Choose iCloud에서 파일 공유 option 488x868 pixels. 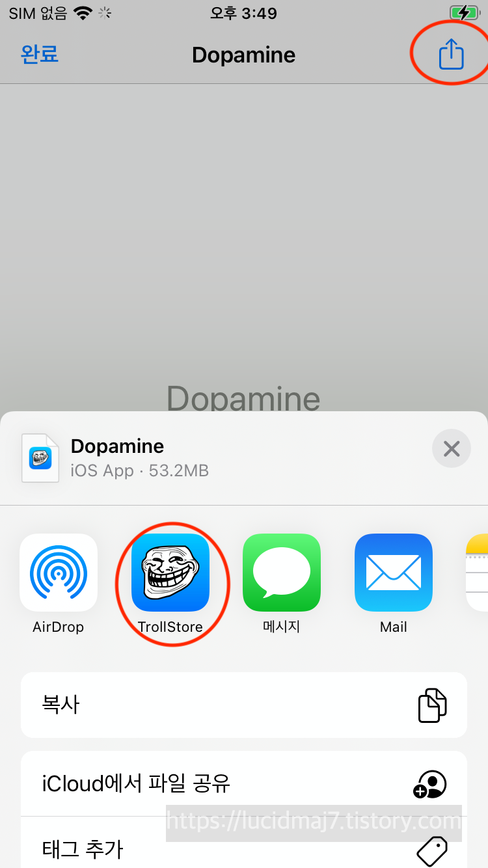[x=244, y=783]
